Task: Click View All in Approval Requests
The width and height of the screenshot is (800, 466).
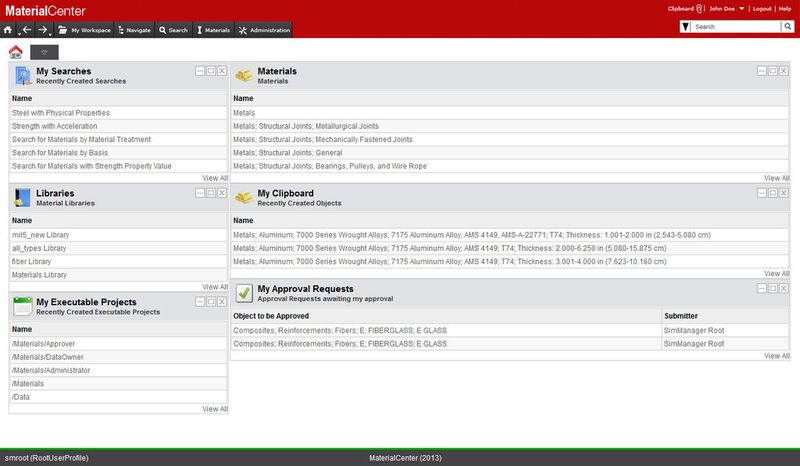Action: coord(777,356)
